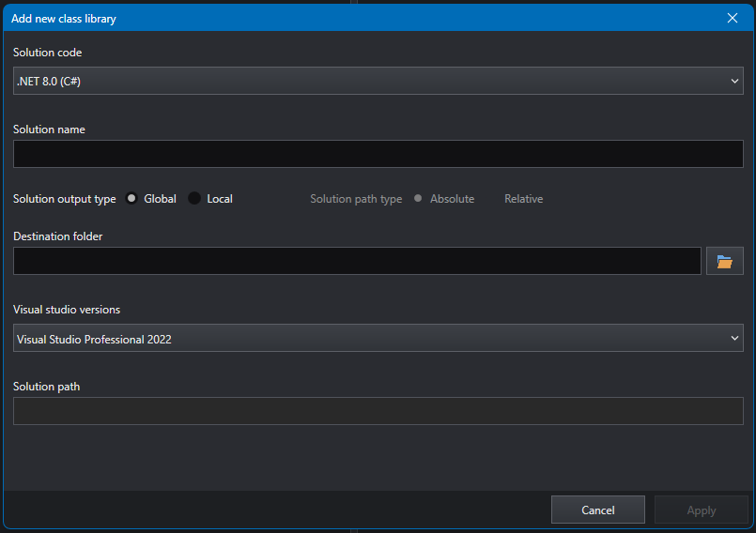Click the Solution name text field
Viewport: 756px width, 533px height.
378,154
